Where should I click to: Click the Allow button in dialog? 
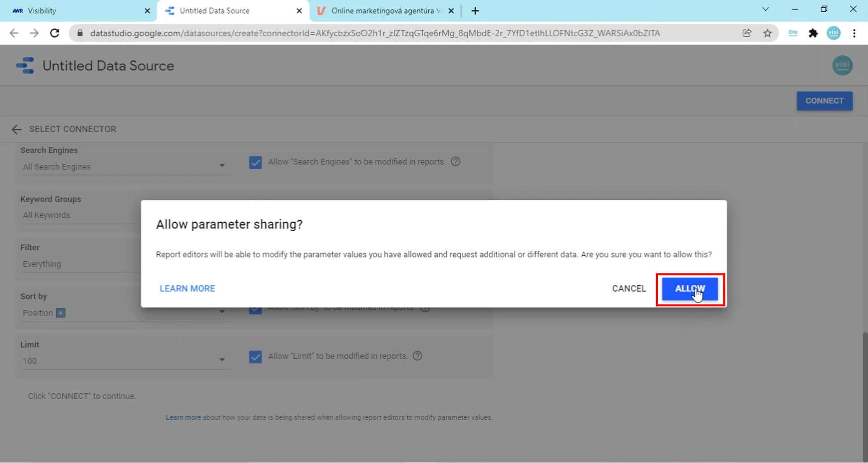click(689, 289)
